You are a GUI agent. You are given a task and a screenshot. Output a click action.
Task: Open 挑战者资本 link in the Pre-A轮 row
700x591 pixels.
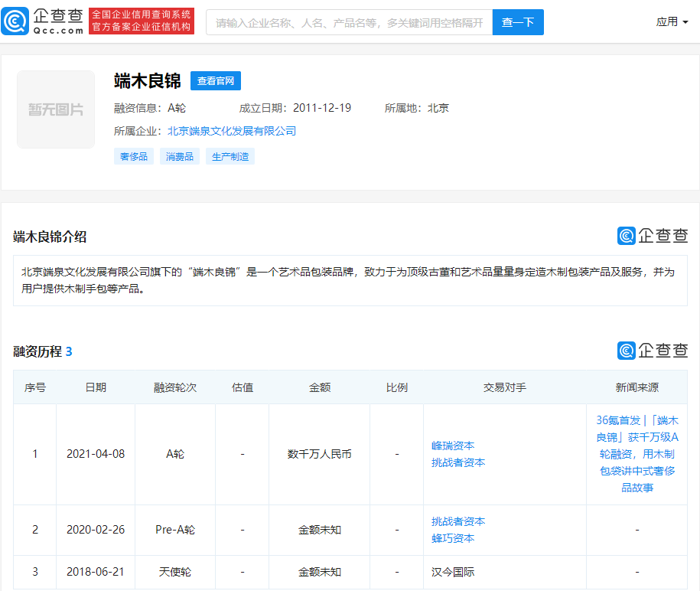click(x=458, y=521)
